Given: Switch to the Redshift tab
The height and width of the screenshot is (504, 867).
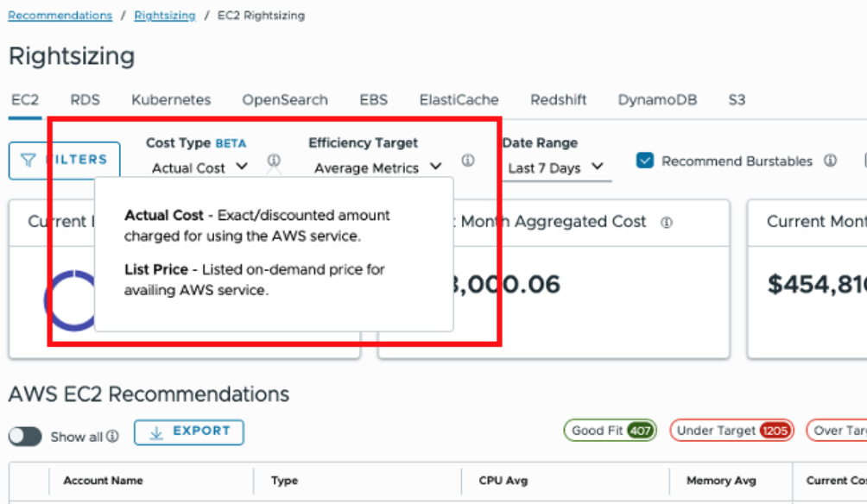Looking at the screenshot, I should pos(558,100).
